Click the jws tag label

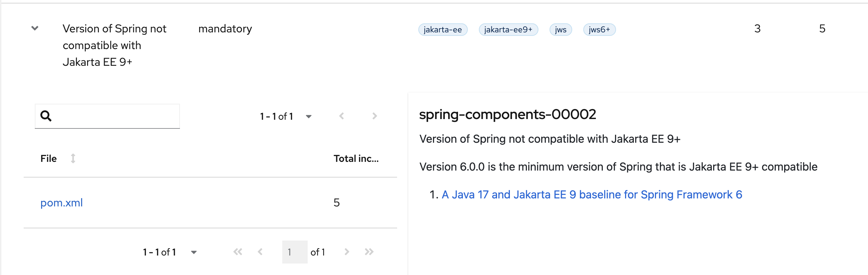(560, 30)
